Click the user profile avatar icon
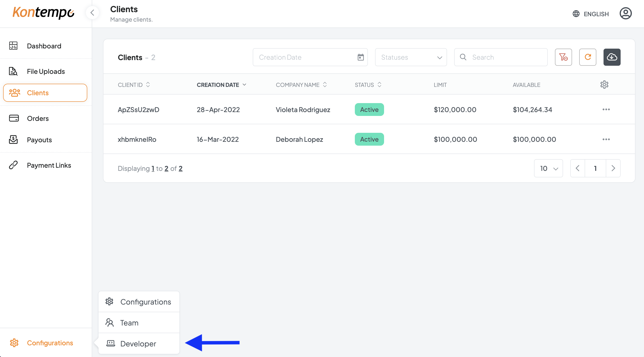 (625, 14)
